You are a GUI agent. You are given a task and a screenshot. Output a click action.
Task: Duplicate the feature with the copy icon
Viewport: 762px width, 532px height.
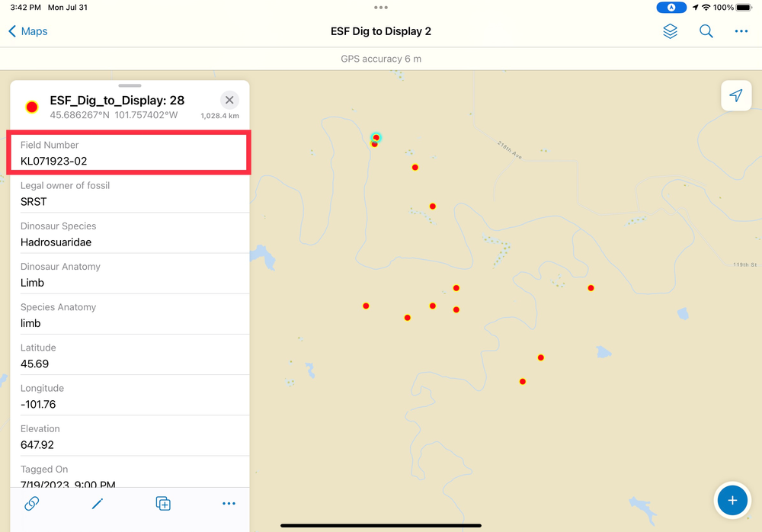[x=162, y=504]
